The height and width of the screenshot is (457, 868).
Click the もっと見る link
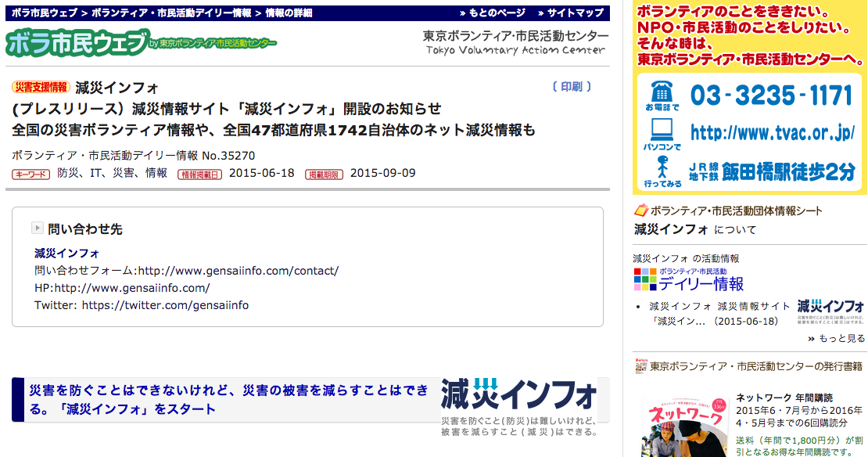click(837, 339)
